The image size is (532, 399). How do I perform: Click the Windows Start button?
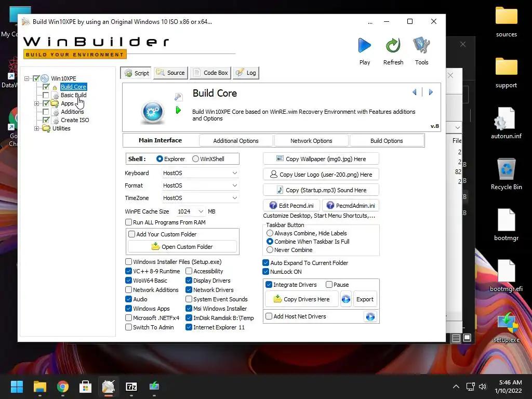click(x=17, y=387)
